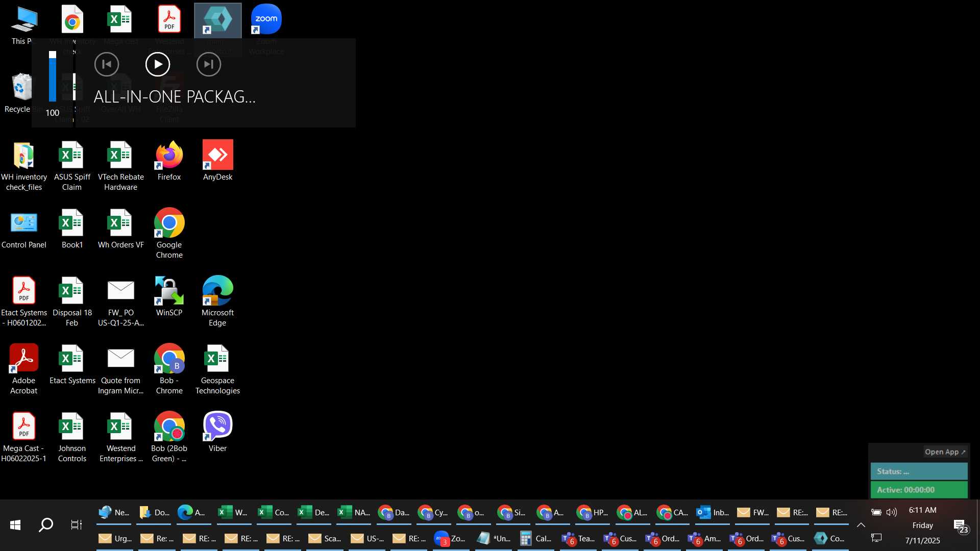The height and width of the screenshot is (551, 980).
Task: Switch to the Excel NA... taskbar window
Action: [x=354, y=512]
